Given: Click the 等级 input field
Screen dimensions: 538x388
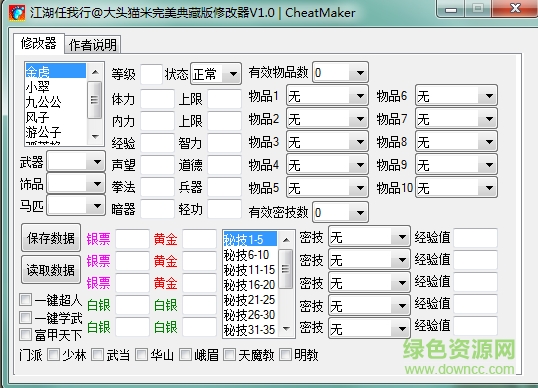Looking at the screenshot, I should pyautogui.click(x=151, y=74).
